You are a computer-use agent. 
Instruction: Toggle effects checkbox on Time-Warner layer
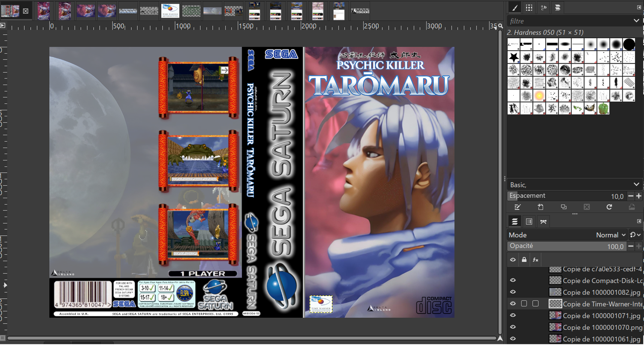(x=535, y=304)
